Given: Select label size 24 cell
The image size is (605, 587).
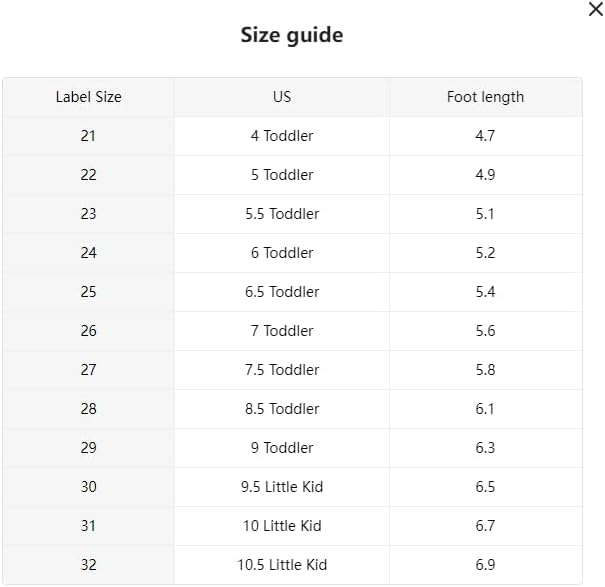Looking at the screenshot, I should point(88,253).
